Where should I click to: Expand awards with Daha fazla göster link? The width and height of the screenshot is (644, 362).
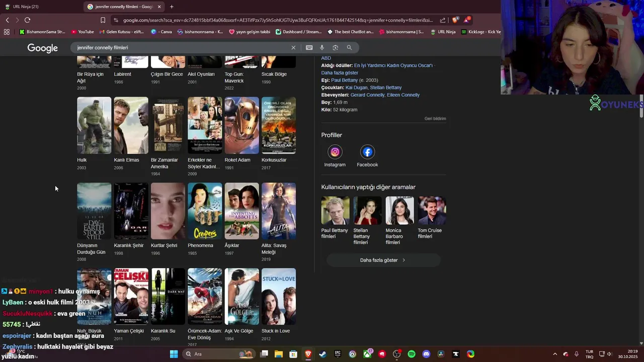pos(340,73)
